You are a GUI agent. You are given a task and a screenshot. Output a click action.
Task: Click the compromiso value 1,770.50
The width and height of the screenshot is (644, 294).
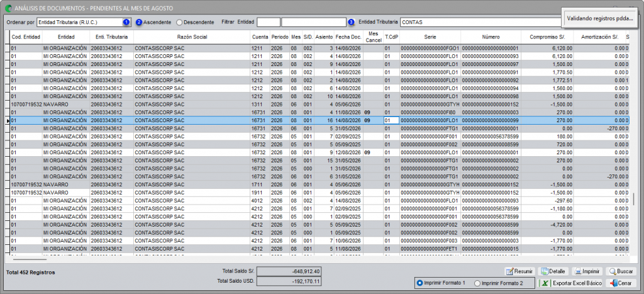pos(548,72)
